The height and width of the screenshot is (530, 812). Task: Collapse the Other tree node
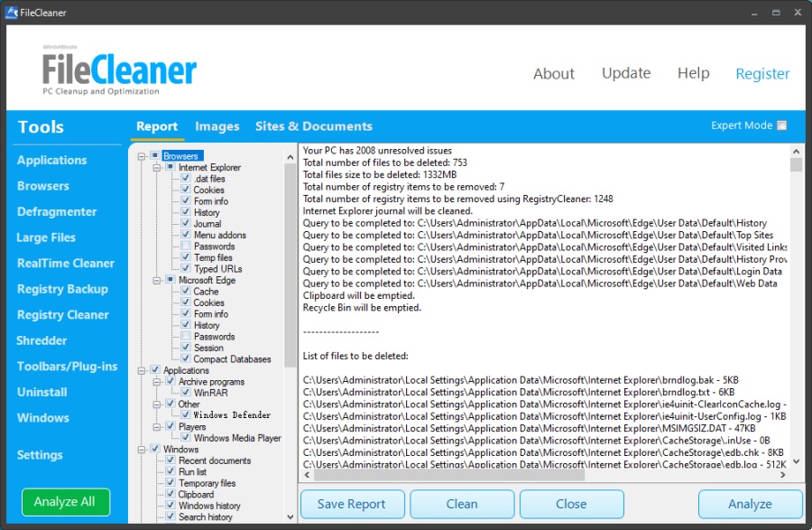pyautogui.click(x=157, y=404)
